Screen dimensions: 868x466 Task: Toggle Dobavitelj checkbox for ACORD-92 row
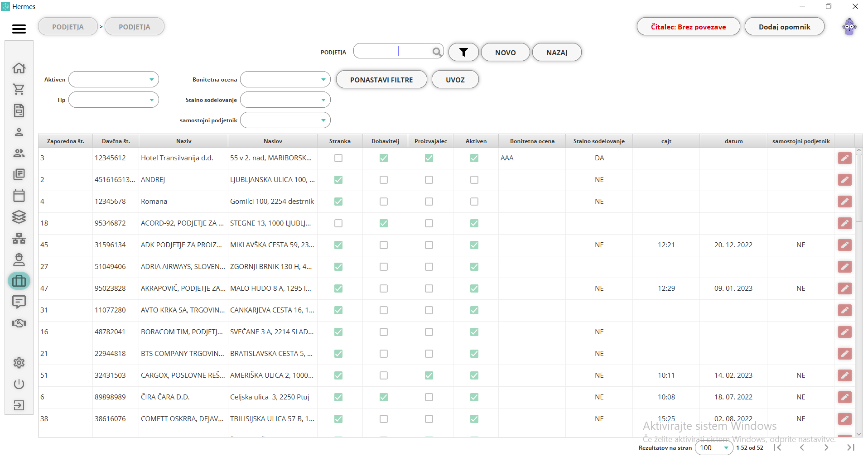click(x=384, y=223)
